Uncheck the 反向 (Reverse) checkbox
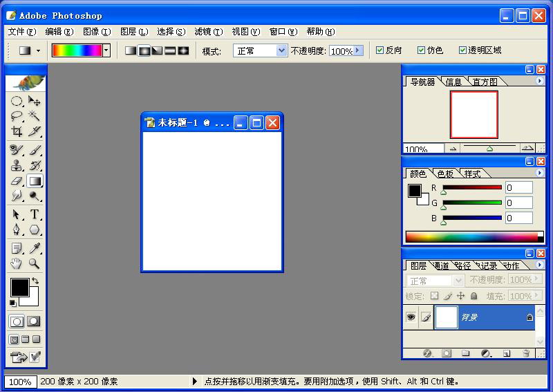Screen dimensions: 553x392 [379, 50]
